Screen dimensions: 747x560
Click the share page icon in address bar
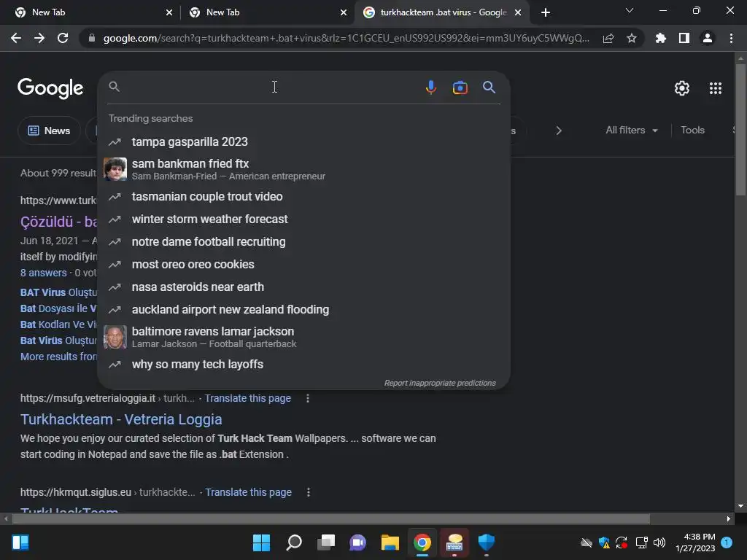608,38
